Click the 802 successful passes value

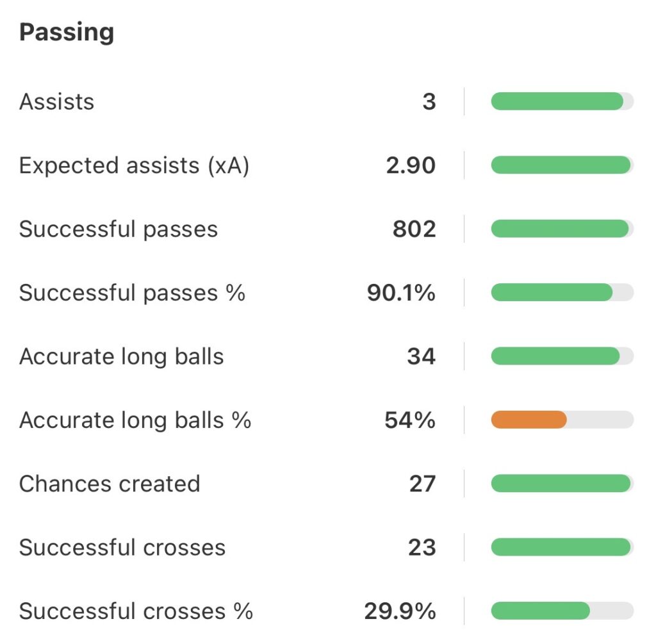point(414,229)
